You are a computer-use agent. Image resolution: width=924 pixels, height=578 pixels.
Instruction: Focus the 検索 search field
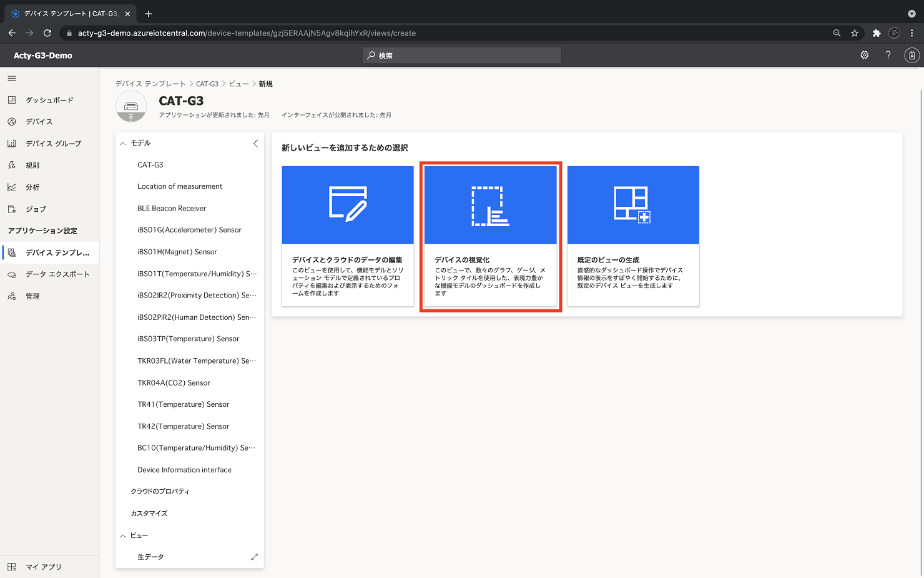[x=462, y=56]
